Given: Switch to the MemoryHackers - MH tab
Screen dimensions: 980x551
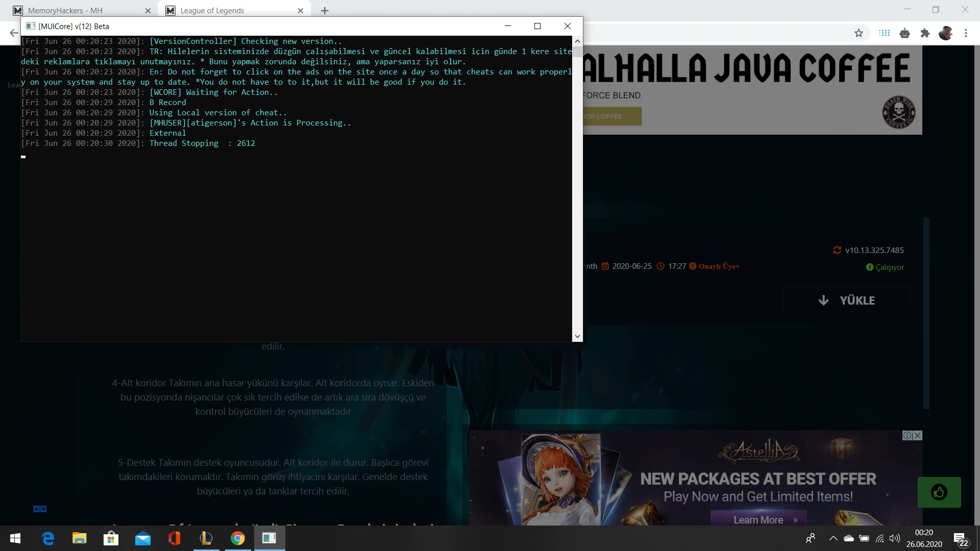Looking at the screenshot, I should [82, 11].
